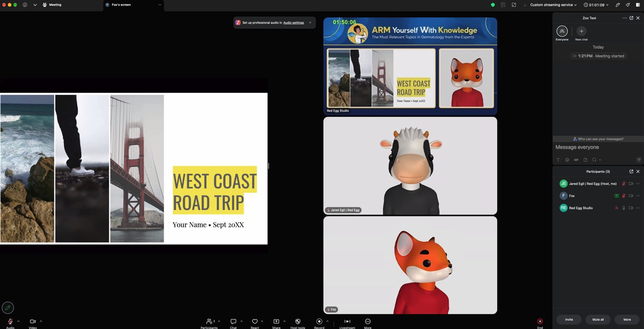
Task: Pop out the Participants panel
Action: pyautogui.click(x=631, y=171)
